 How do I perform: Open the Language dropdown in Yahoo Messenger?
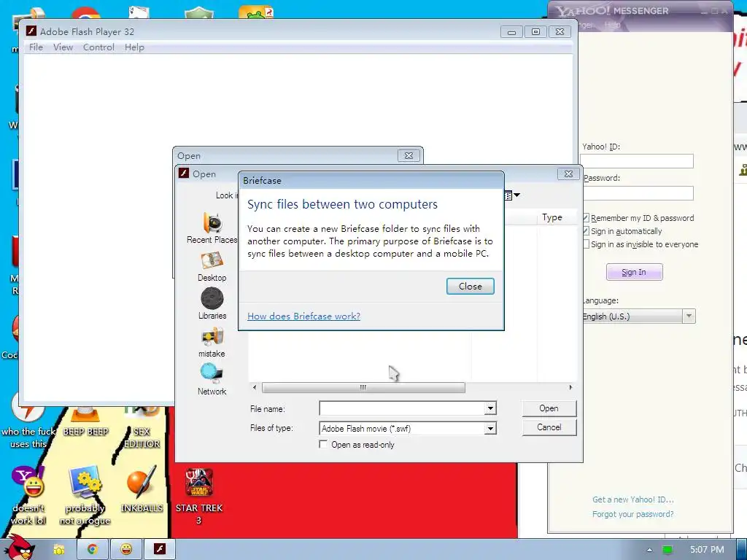[689, 316]
